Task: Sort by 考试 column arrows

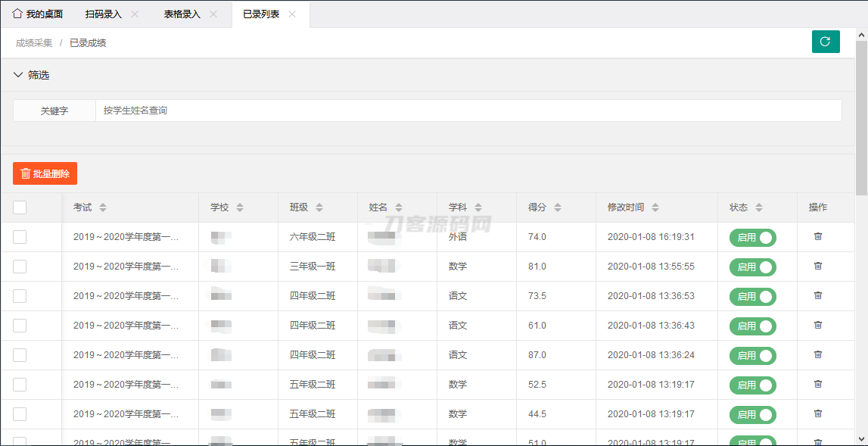Action: [x=103, y=207]
